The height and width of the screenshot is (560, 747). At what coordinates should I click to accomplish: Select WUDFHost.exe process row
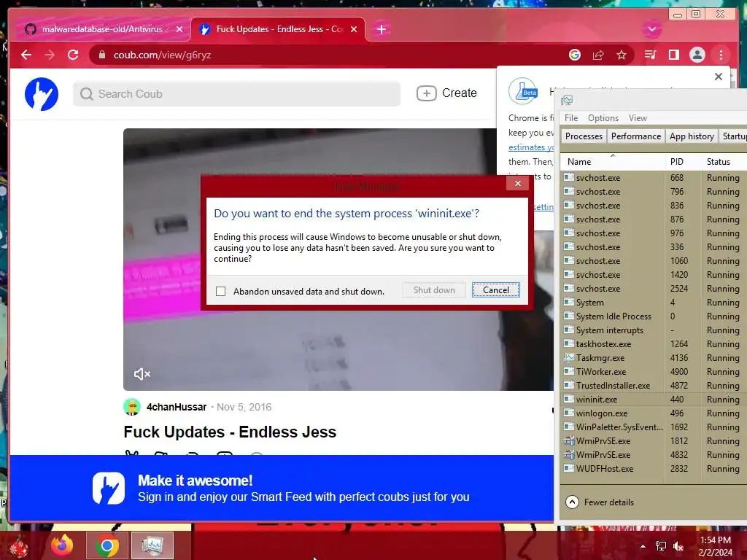point(654,469)
